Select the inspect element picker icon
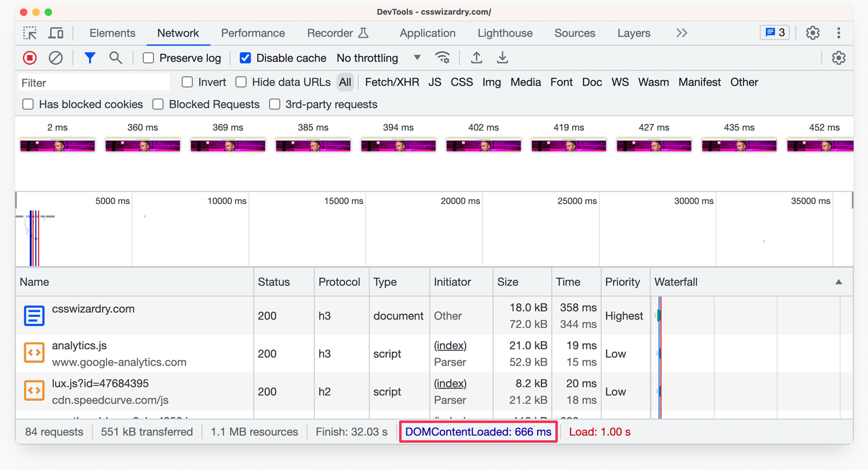Viewport: 868px width, 470px height. click(x=30, y=33)
